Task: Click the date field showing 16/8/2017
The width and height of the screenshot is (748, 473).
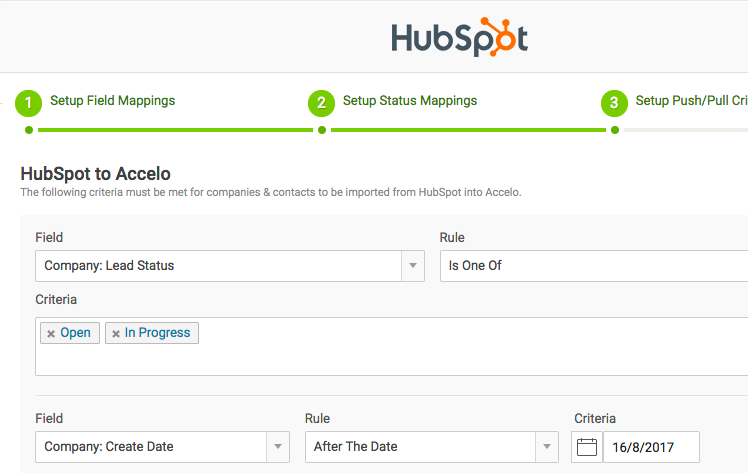Action: pos(650,447)
